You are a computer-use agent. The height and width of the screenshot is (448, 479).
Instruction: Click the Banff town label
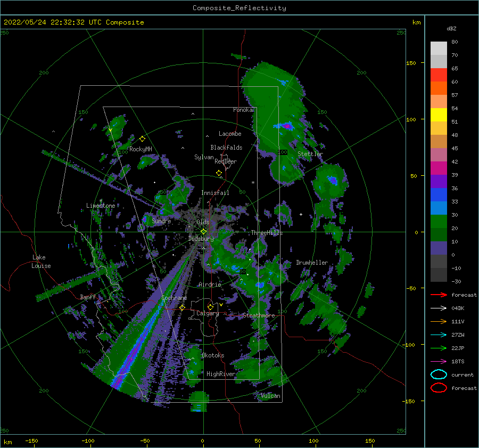click(88, 297)
